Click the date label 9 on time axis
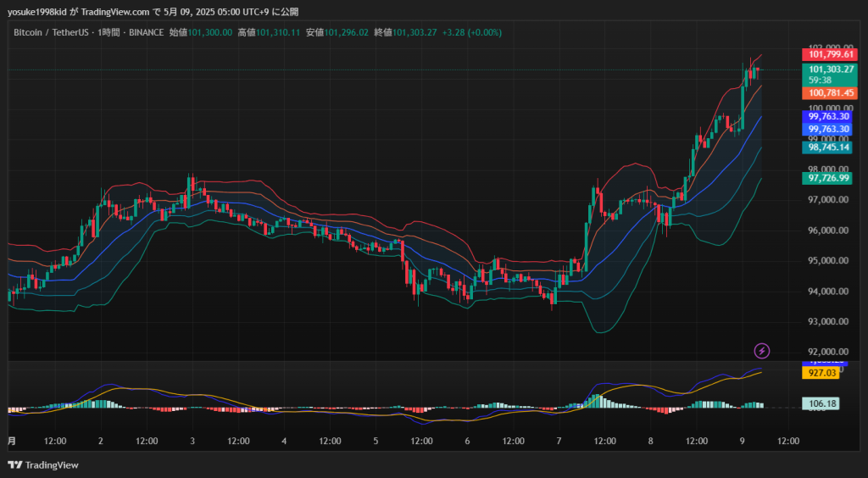Viewport: 868px width, 478px height. [743, 441]
